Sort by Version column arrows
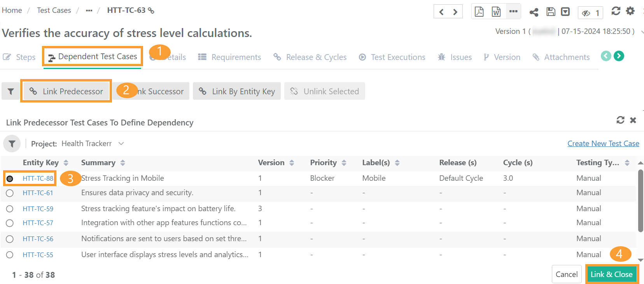The height and width of the screenshot is (284, 644). [x=292, y=163]
